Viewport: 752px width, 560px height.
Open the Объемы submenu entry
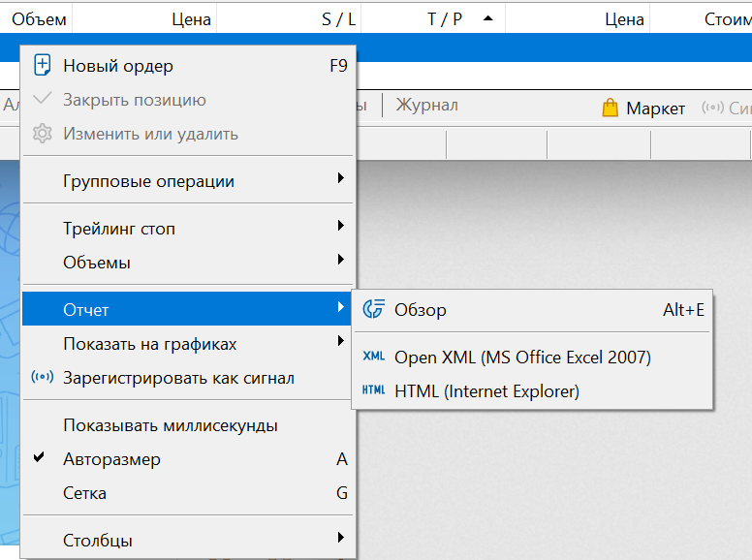[x=189, y=263]
